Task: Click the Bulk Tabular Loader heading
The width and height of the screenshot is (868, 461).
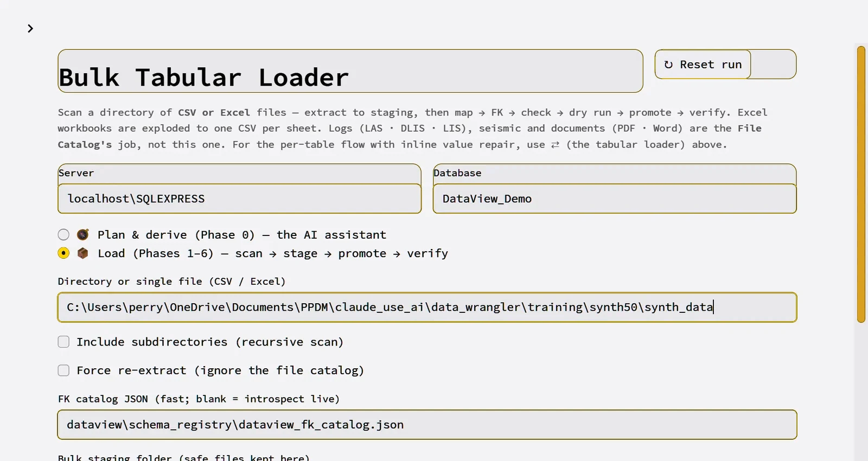Action: click(x=203, y=78)
